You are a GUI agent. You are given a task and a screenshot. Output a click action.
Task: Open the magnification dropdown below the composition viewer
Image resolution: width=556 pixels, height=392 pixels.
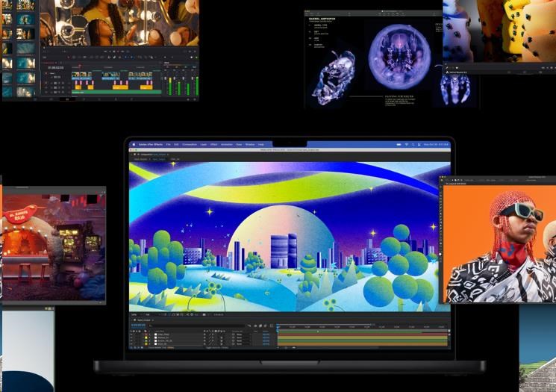tap(135, 314)
